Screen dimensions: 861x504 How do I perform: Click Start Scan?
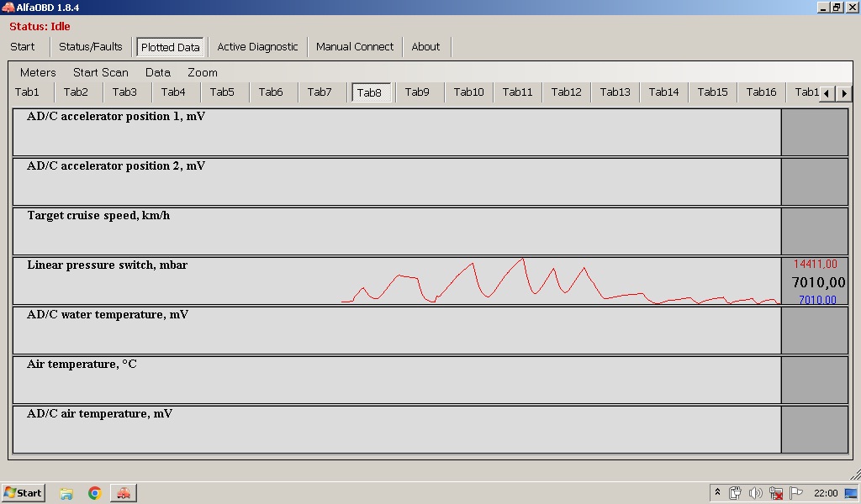point(101,72)
